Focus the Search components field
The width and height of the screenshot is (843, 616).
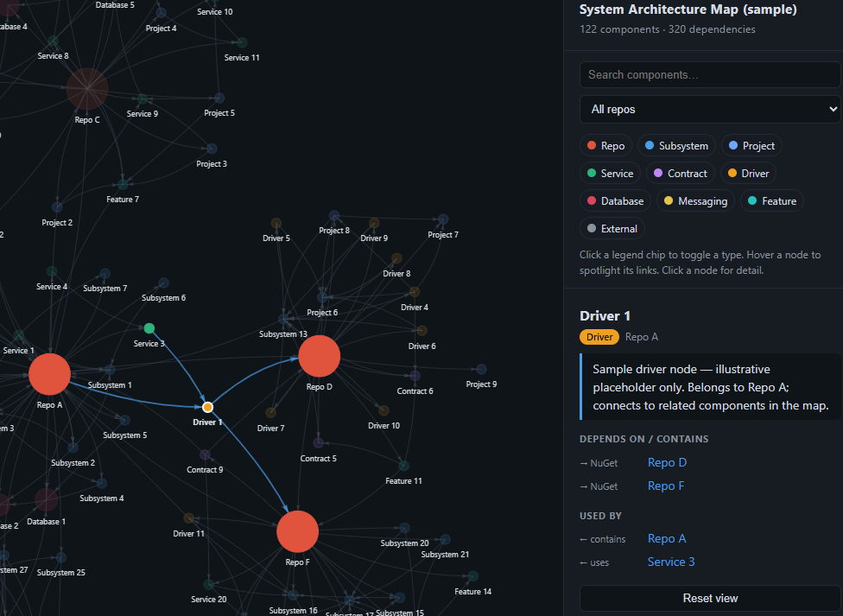tap(710, 75)
